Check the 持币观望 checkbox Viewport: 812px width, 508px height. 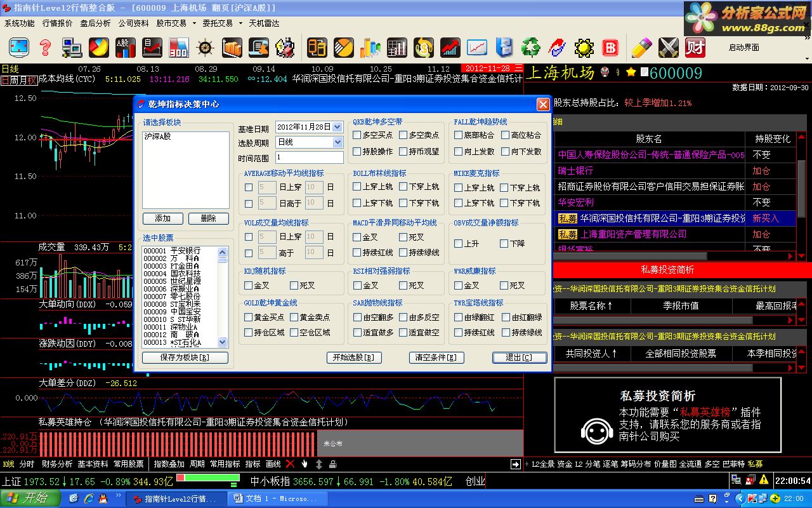[x=403, y=151]
